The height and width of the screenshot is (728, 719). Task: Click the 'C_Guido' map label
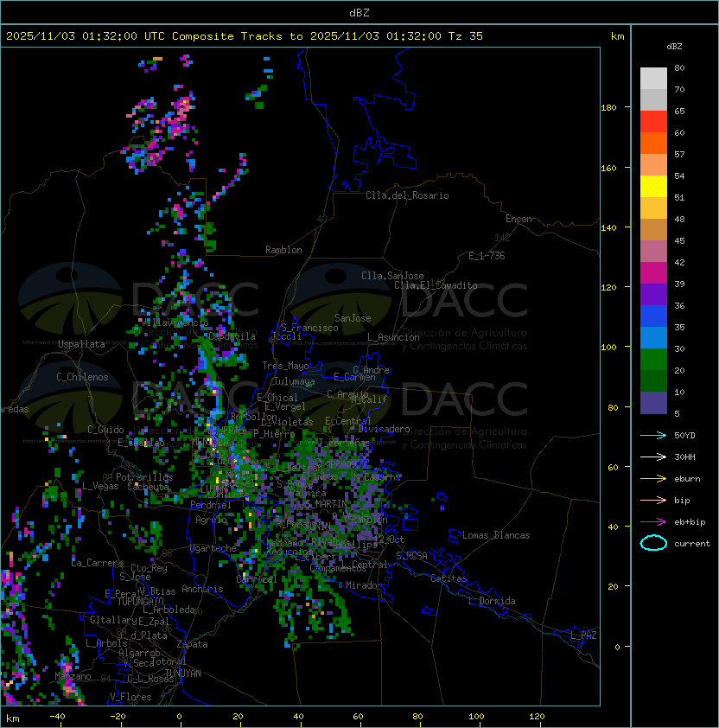click(105, 430)
